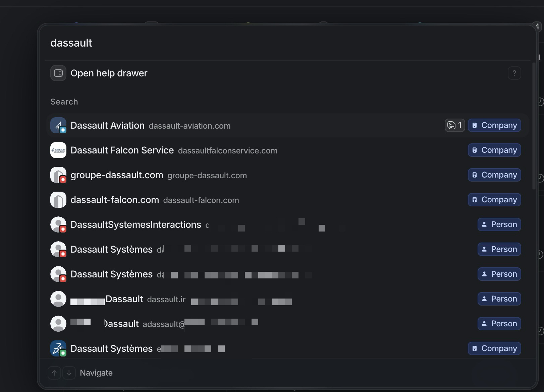Click the Person tag on dassault.ir row

click(499, 299)
